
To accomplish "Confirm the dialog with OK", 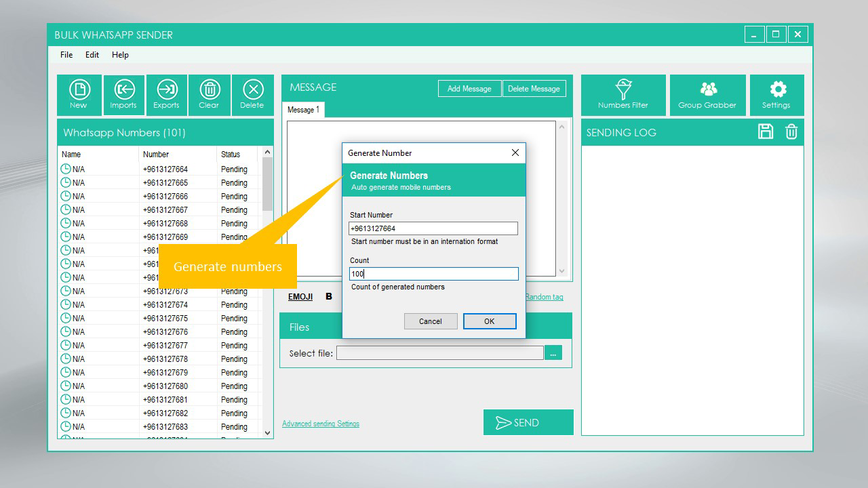I will click(490, 321).
